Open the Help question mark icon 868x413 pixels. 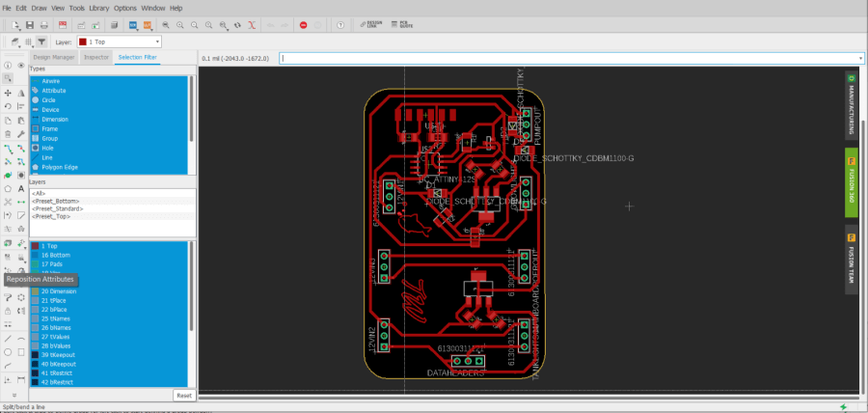[340, 25]
